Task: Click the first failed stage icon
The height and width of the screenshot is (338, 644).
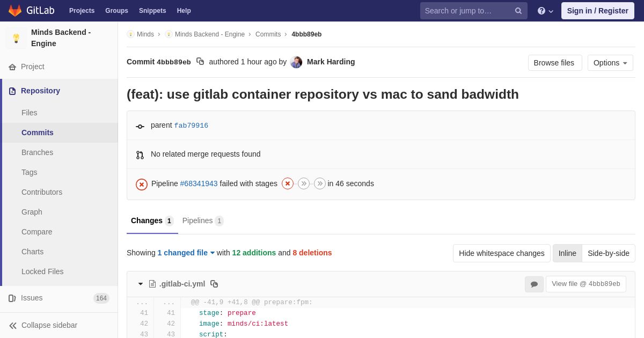Action: (288, 183)
